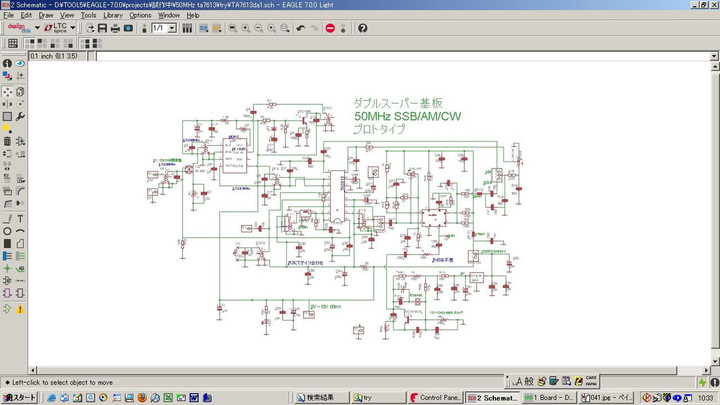Select the Show (eye) tool
Screen dimensions: 720x405
pos(20,64)
